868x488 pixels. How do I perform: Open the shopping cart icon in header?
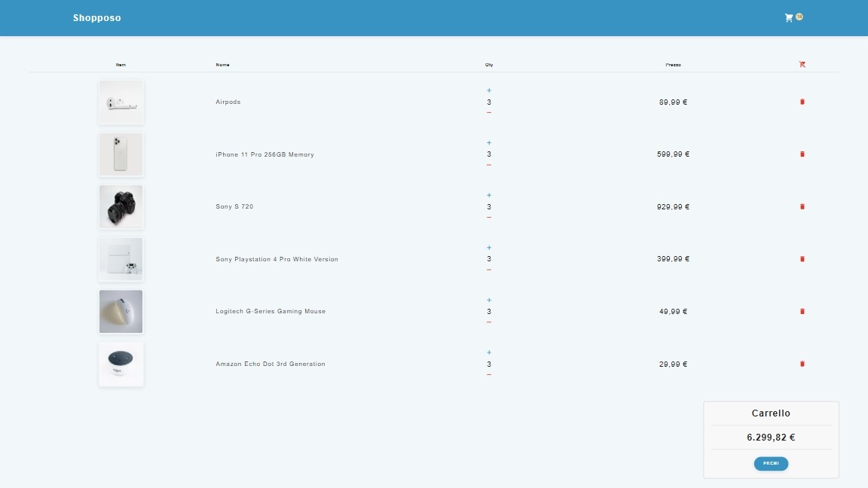(x=789, y=18)
